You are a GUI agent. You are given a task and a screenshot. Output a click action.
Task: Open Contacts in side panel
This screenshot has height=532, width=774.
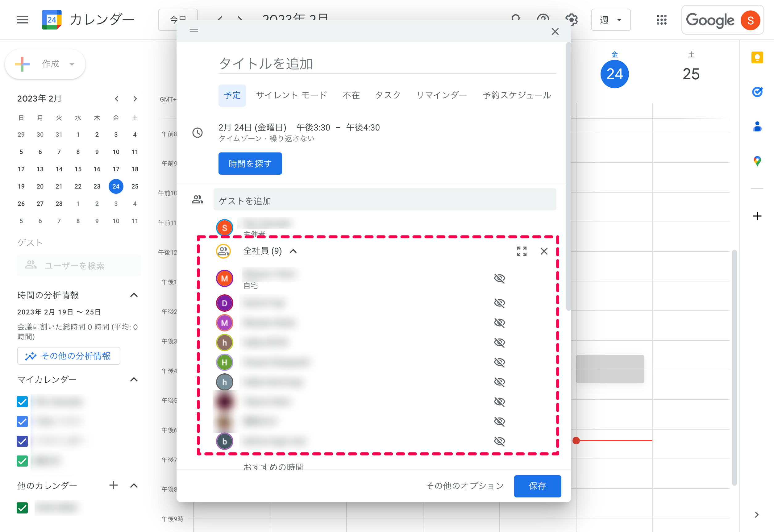pos(757,127)
